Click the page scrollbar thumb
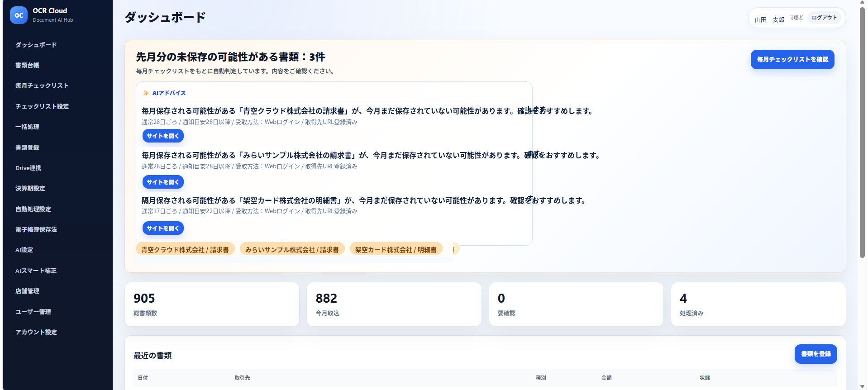The image size is (868, 390). pyautogui.click(x=862, y=132)
